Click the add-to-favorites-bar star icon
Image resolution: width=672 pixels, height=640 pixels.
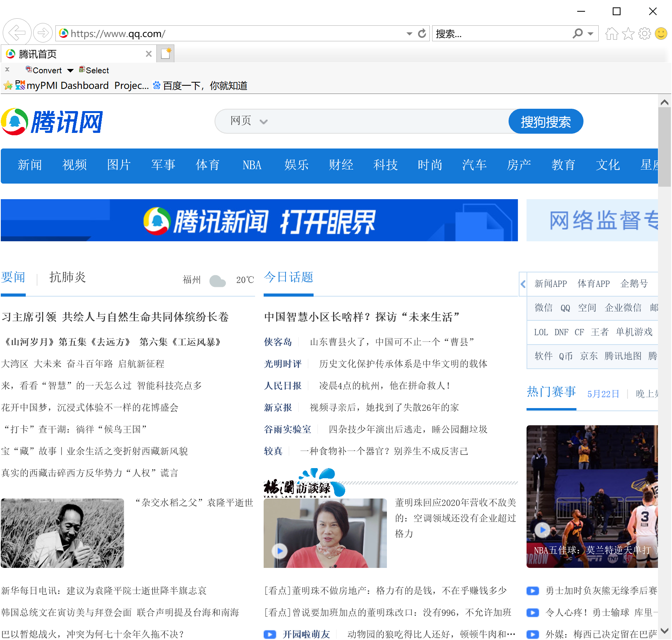click(8, 85)
